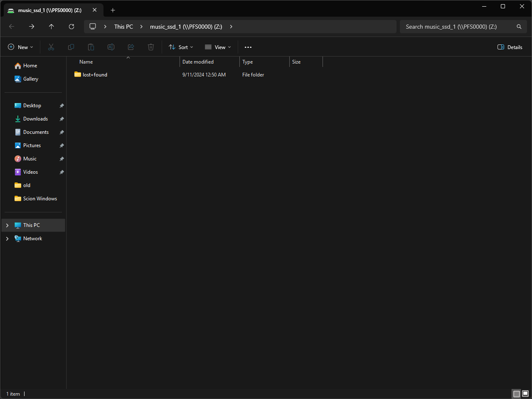Open the View dropdown menu
This screenshot has width=532, height=399.
tap(218, 47)
